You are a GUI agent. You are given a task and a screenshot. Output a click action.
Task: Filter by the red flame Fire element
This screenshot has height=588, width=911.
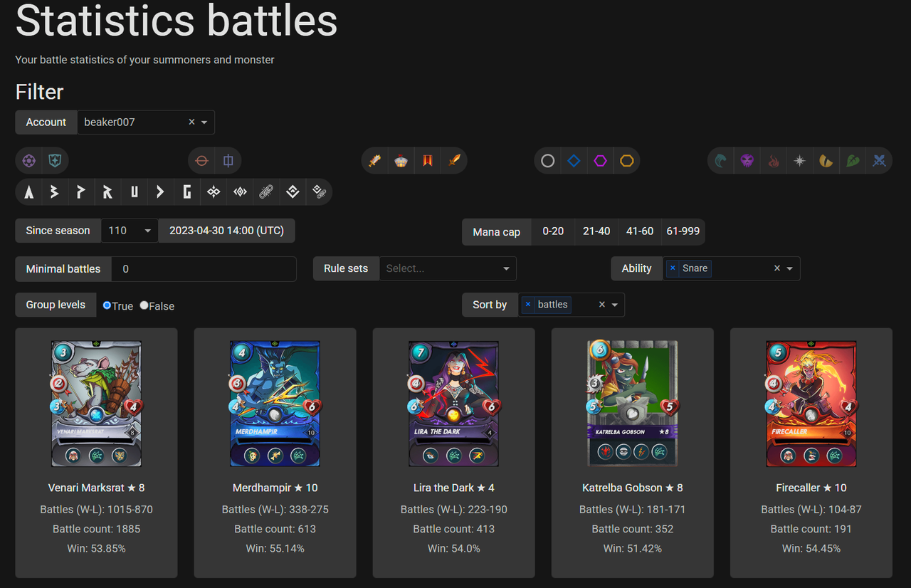click(x=774, y=161)
